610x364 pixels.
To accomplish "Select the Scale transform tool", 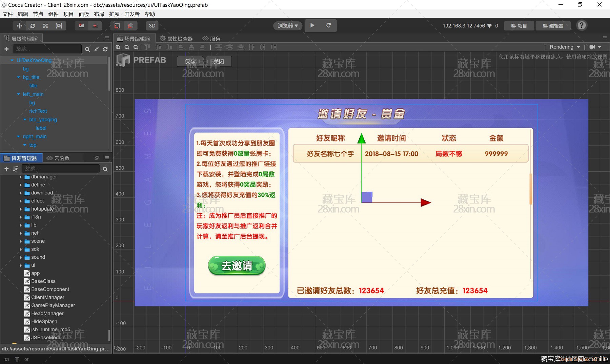I will click(45, 26).
